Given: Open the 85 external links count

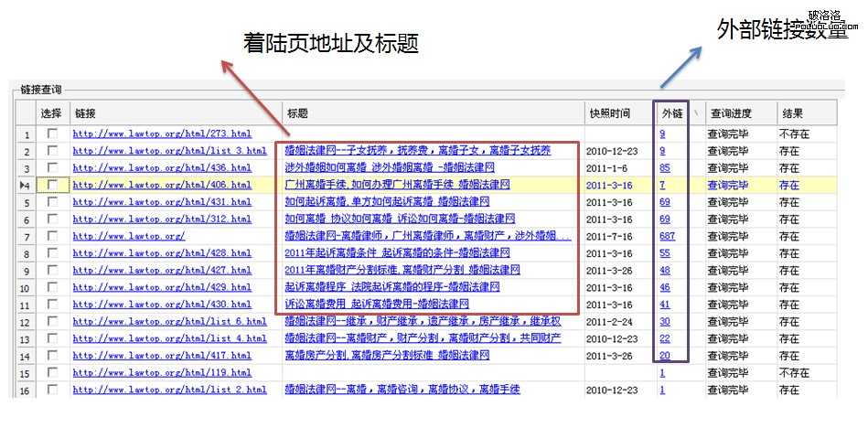Looking at the screenshot, I should coord(664,168).
